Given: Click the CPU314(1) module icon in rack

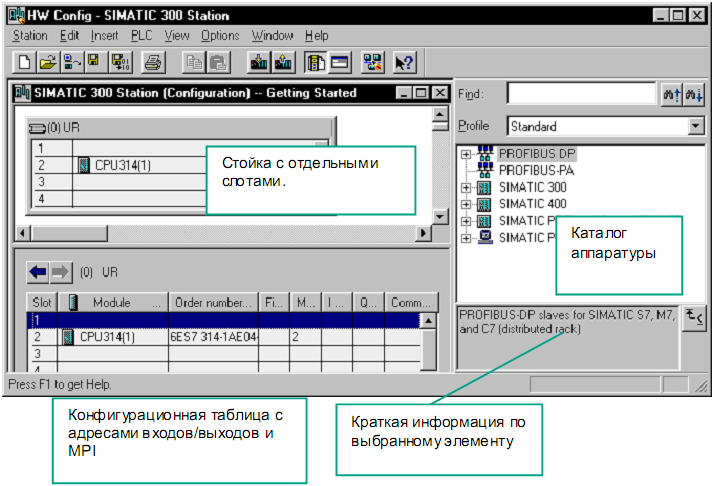Looking at the screenshot, I should tap(84, 165).
